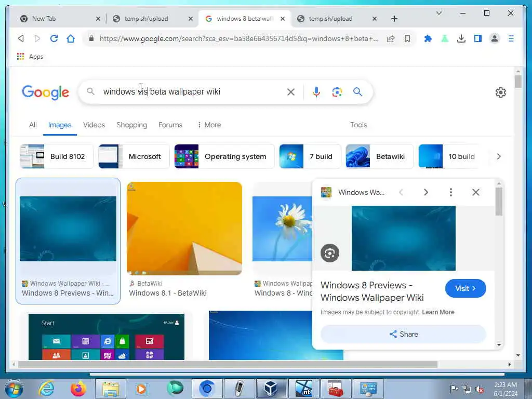Switch to the Videos results tab
The width and height of the screenshot is (532, 399).
point(94,125)
